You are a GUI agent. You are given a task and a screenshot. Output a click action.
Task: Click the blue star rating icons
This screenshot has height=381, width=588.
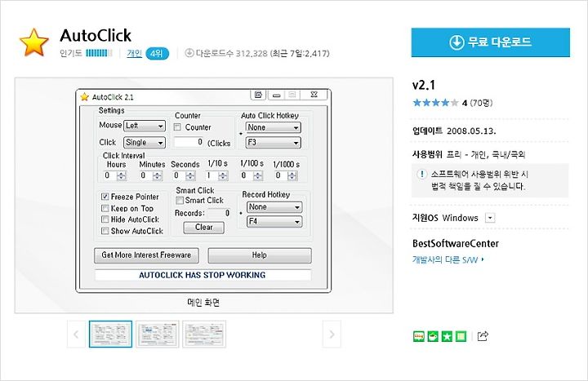[x=435, y=103]
